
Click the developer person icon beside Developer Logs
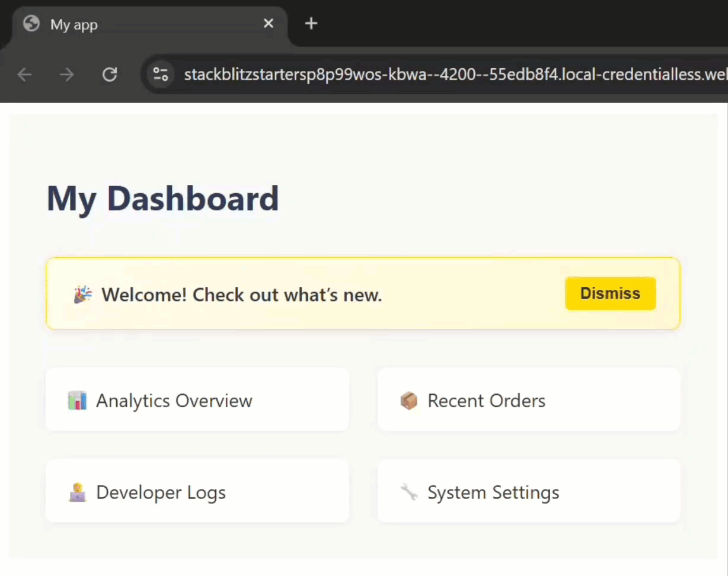(x=77, y=492)
